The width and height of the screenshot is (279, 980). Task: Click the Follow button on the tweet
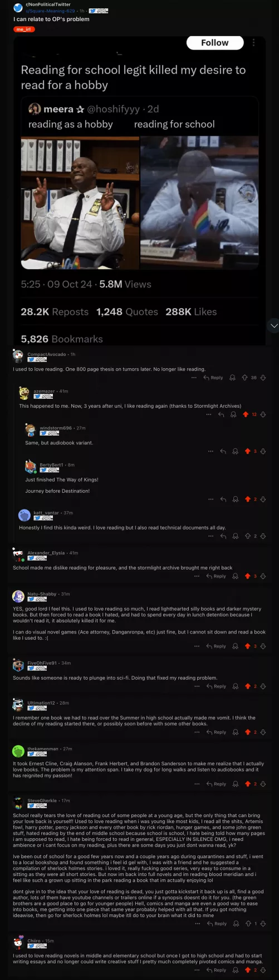point(214,43)
